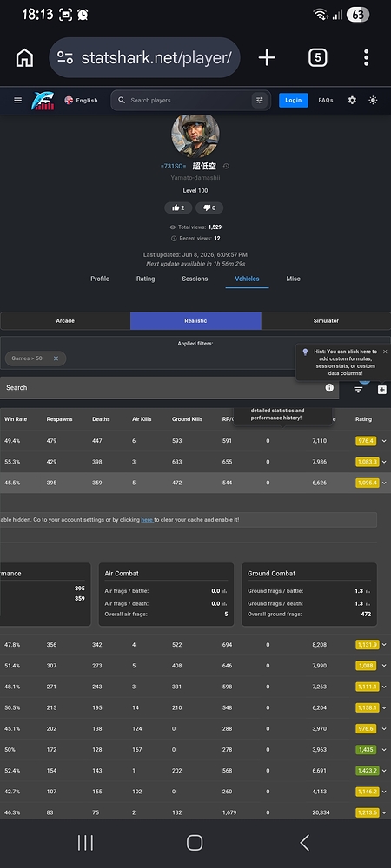Click the blue Login button
This screenshot has width=391, height=868.
coord(294,100)
